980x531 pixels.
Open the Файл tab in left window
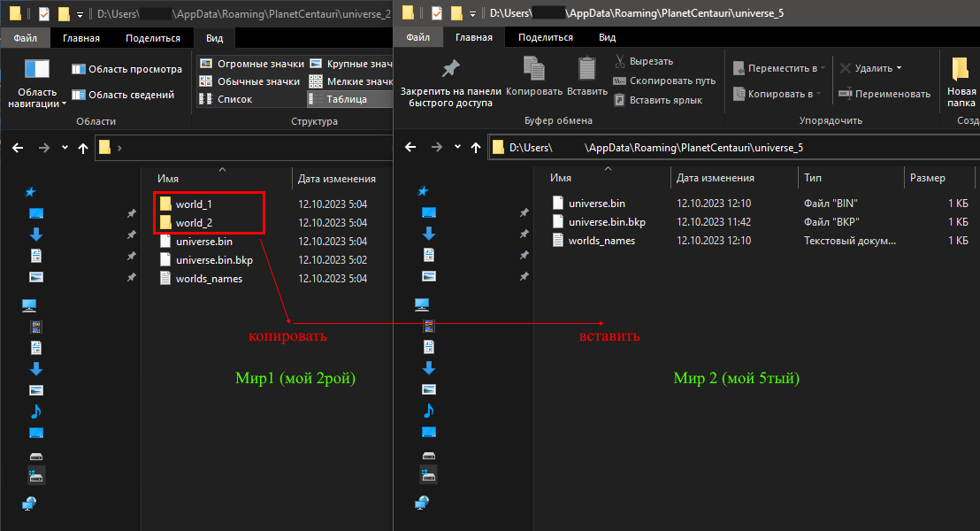[x=25, y=38]
